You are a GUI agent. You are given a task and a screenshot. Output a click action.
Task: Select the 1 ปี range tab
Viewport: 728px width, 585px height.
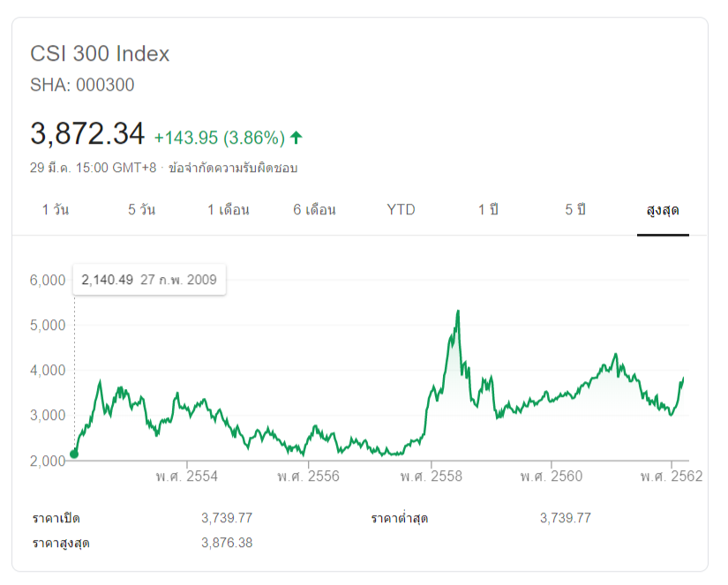489,210
